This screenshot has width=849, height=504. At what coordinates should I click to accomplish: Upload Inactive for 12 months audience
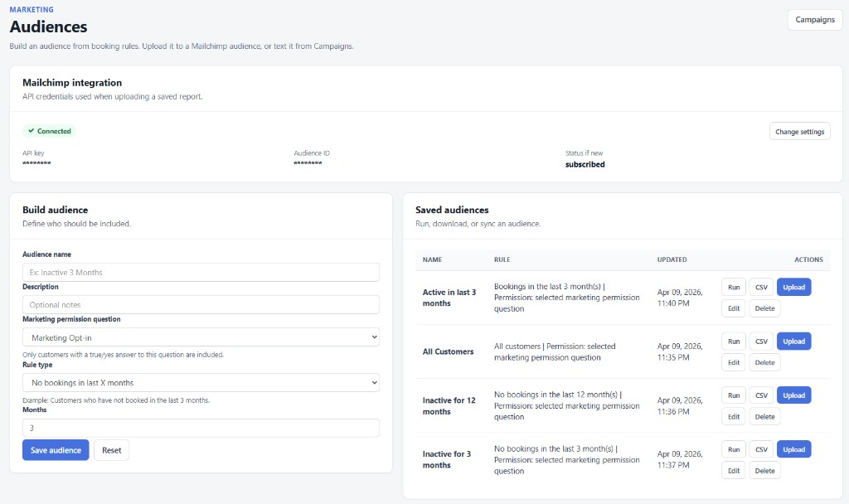[793, 395]
